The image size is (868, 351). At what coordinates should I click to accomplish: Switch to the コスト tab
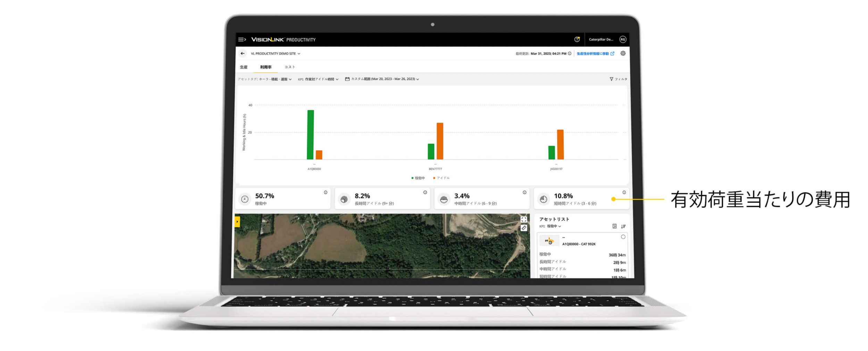click(290, 67)
